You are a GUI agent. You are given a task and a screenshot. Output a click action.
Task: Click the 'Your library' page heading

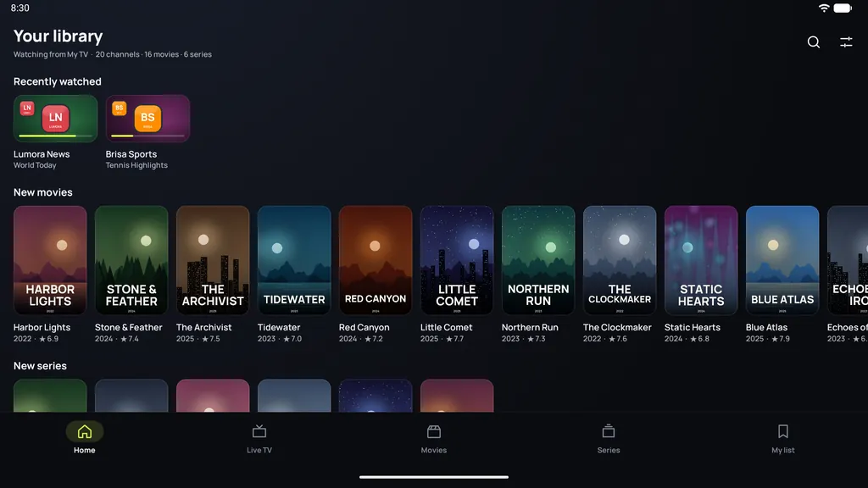pos(58,36)
